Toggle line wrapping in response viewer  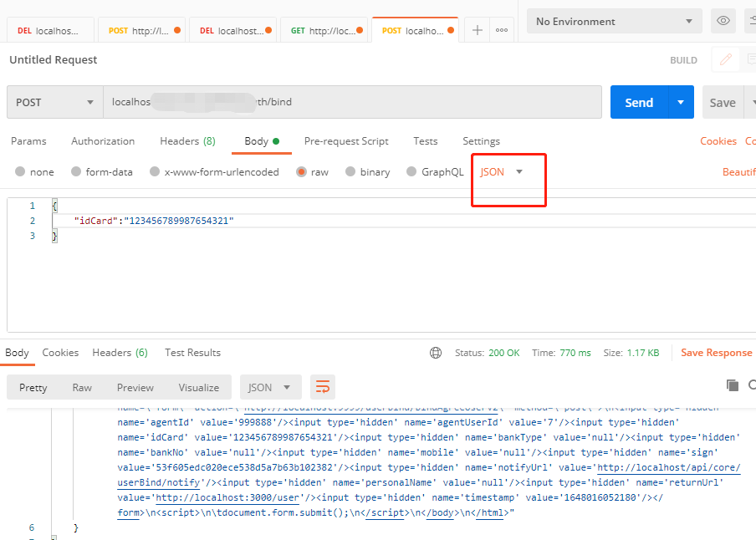(323, 387)
